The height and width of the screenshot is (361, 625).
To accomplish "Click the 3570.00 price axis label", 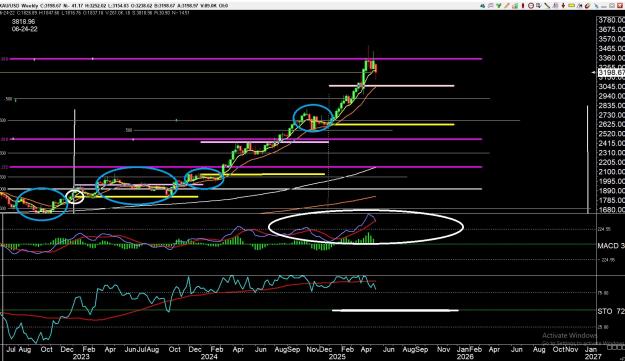I will tap(611, 39).
